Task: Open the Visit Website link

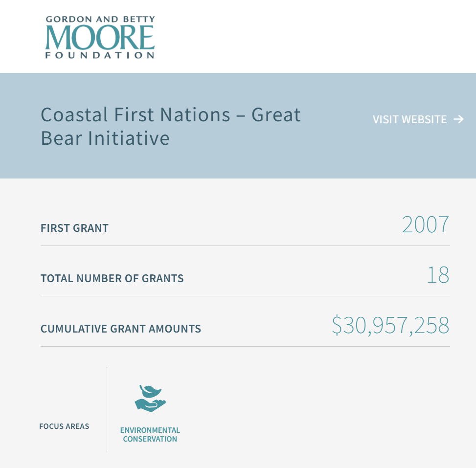Action: click(410, 120)
